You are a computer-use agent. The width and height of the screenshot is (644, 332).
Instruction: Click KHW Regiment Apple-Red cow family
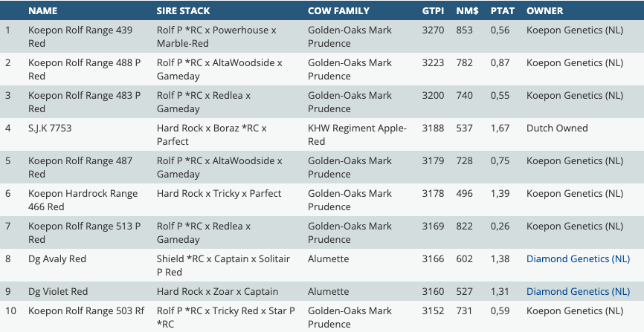point(357,134)
